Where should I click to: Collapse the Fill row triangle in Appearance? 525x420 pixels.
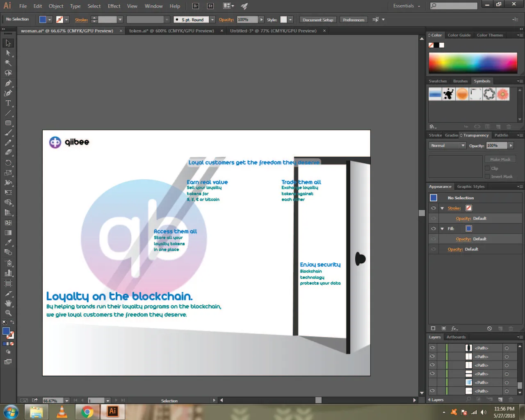442,228
